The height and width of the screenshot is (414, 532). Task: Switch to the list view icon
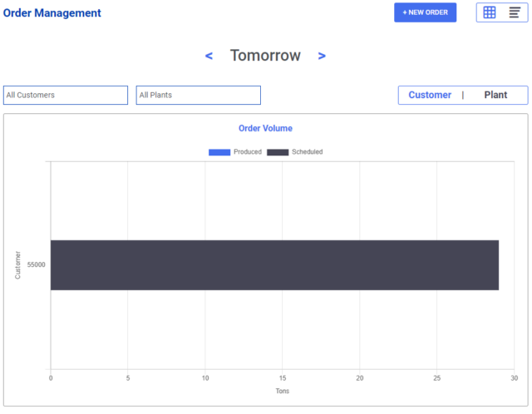coord(515,12)
